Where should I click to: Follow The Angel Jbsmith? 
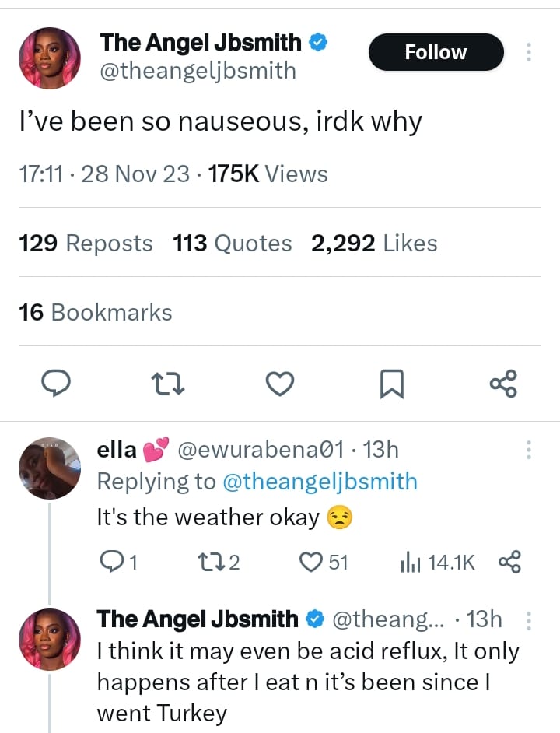click(436, 52)
